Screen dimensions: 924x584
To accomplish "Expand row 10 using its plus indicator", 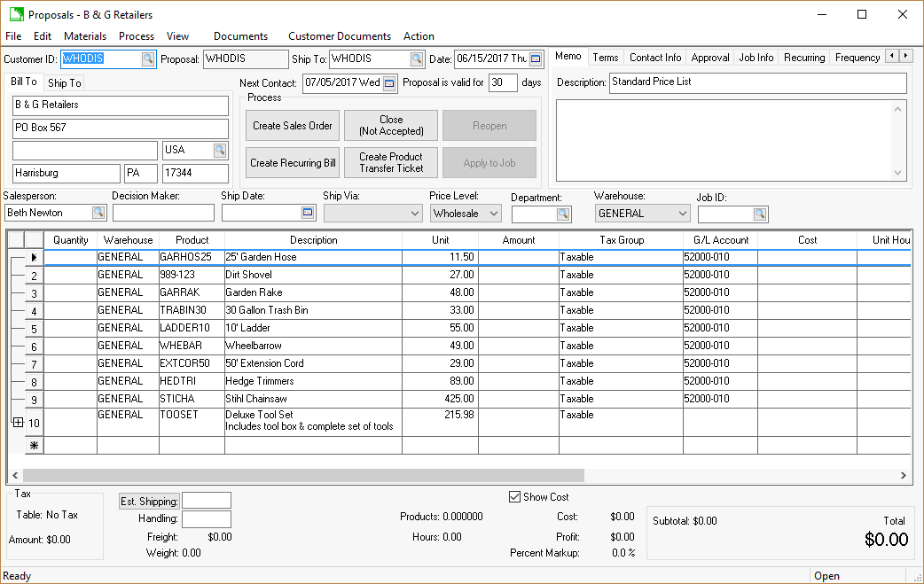I will 18,423.
